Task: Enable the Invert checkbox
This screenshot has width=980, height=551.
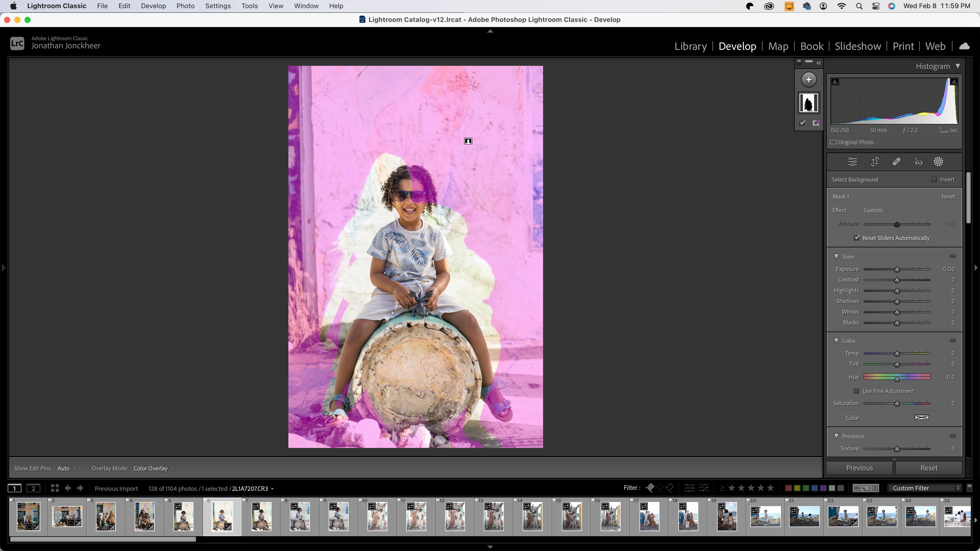Action: pyautogui.click(x=934, y=180)
